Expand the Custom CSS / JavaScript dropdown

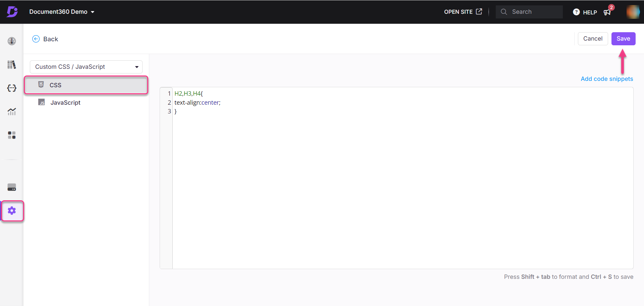[86, 67]
